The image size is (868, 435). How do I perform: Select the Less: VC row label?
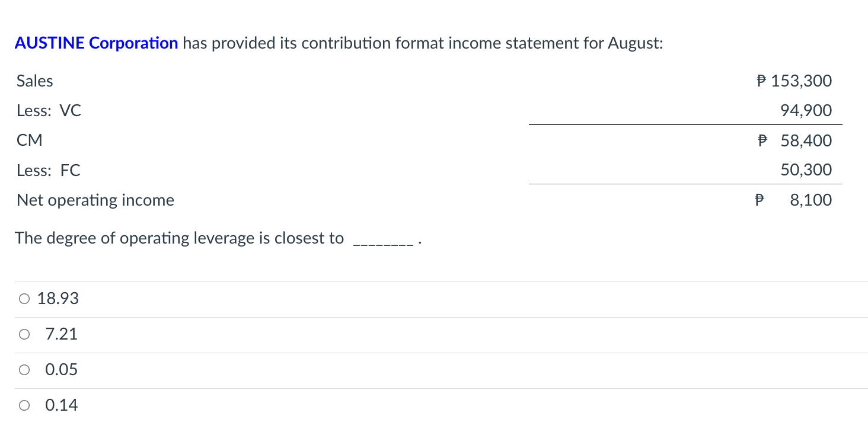pos(49,110)
